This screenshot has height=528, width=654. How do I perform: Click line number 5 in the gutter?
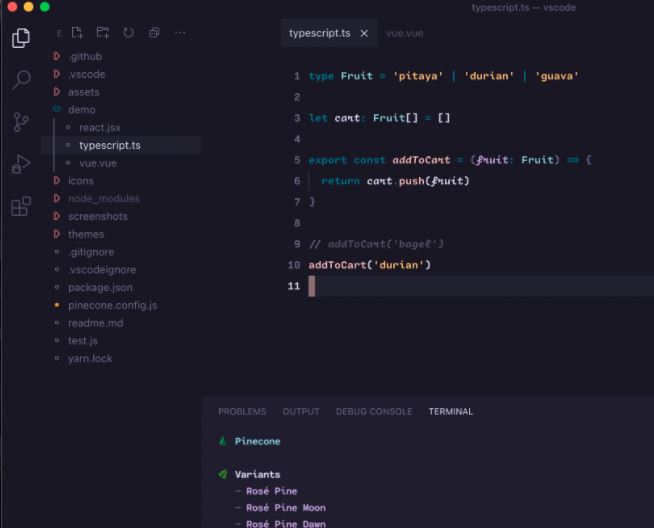tap(297, 160)
